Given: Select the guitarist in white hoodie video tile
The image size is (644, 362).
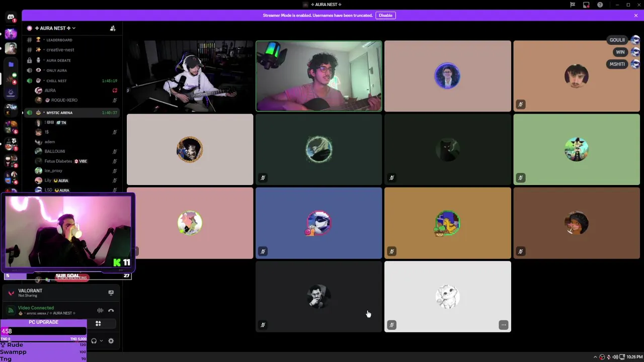Looking at the screenshot, I should point(190,76).
